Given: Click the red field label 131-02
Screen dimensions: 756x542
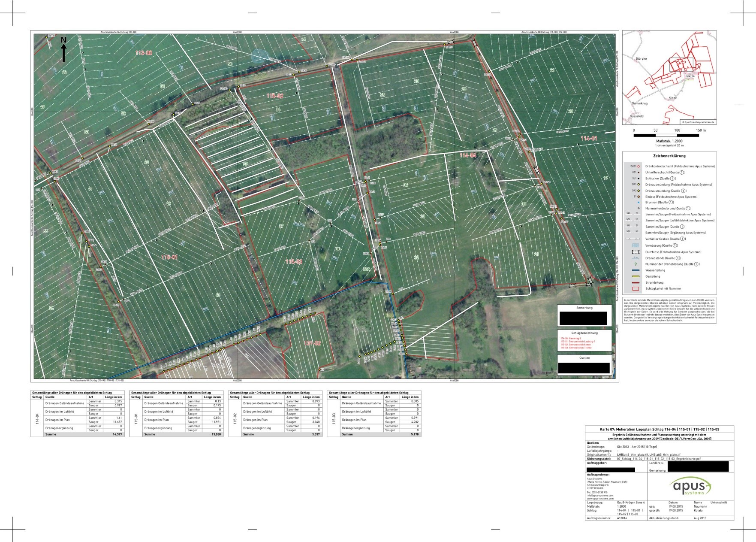Looking at the screenshot, I should coord(312,343).
